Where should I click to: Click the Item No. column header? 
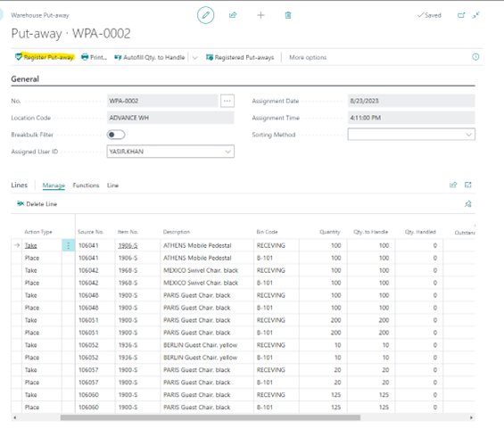click(128, 232)
